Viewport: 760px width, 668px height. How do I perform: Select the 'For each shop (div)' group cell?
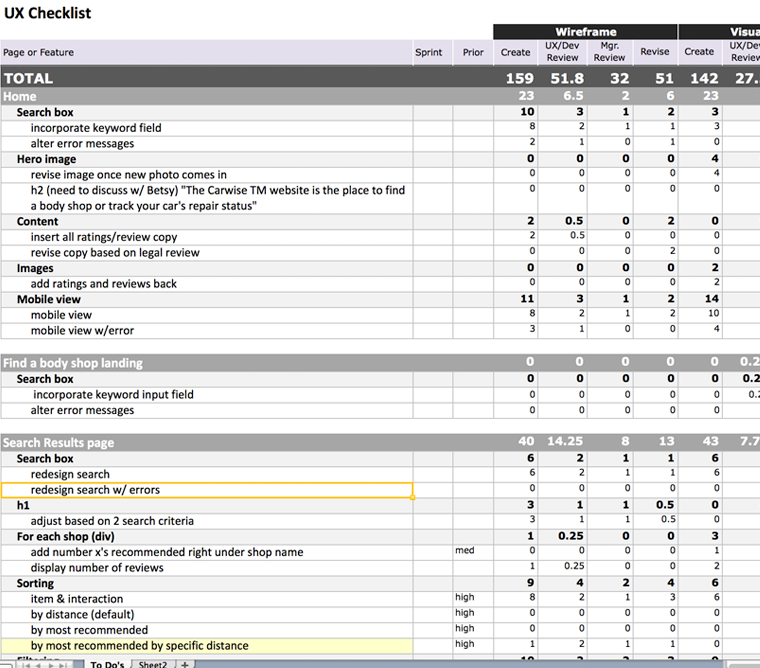pos(206,537)
